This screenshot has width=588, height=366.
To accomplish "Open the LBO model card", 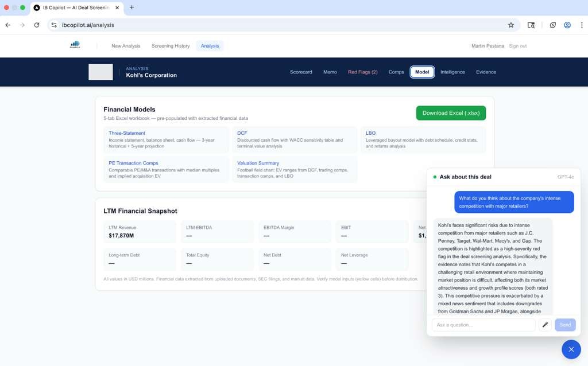I will pos(423,139).
